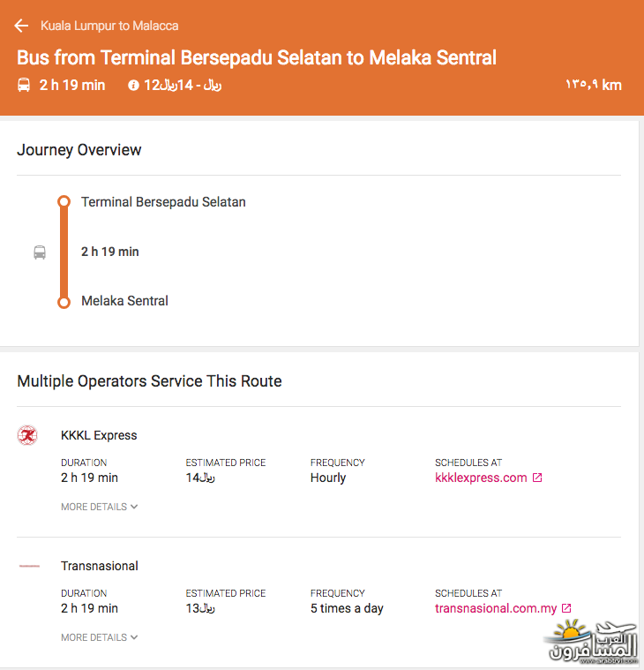
Task: Click Terminal Bersepadu Selatan origin marker
Action: point(64,201)
